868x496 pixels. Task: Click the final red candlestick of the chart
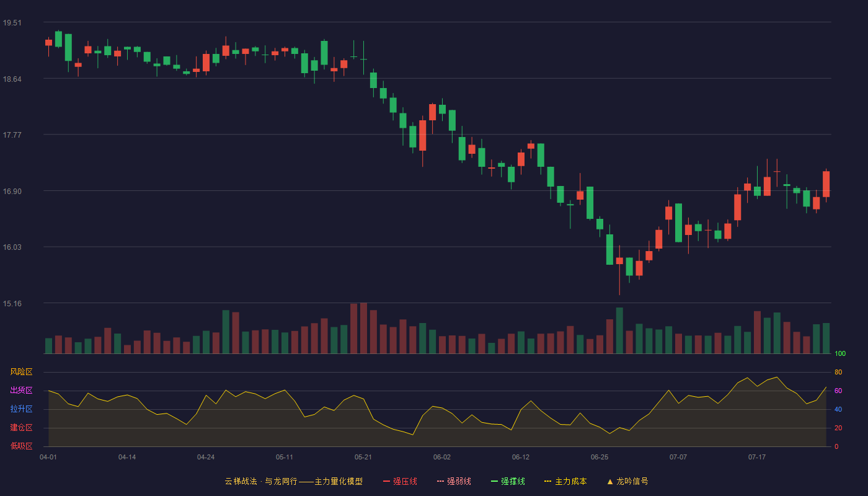(x=826, y=184)
